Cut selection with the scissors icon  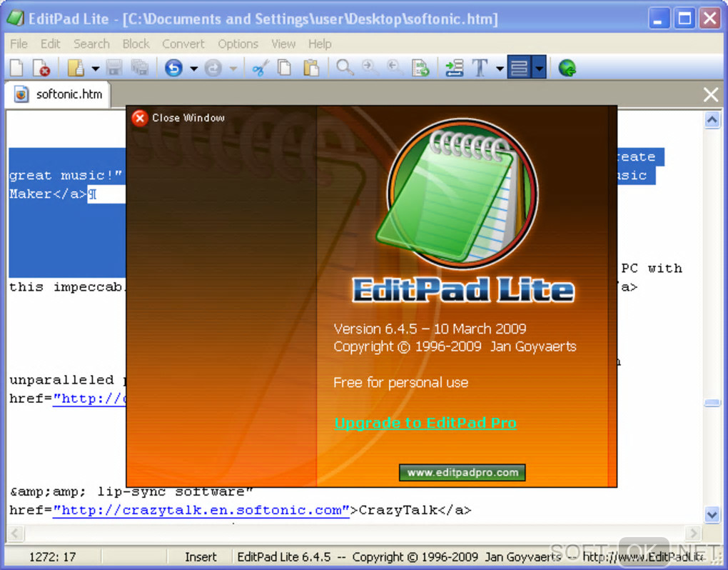pyautogui.click(x=261, y=69)
